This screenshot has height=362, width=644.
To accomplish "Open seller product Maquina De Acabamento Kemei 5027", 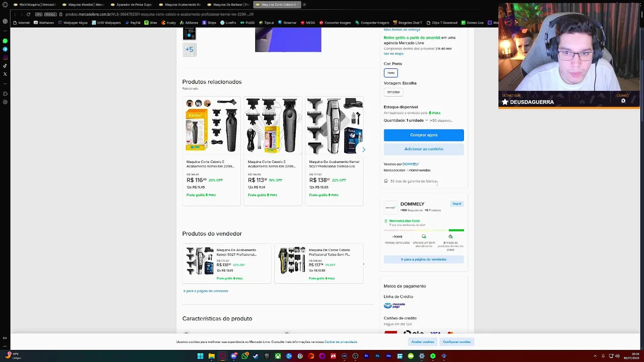I will (227, 263).
